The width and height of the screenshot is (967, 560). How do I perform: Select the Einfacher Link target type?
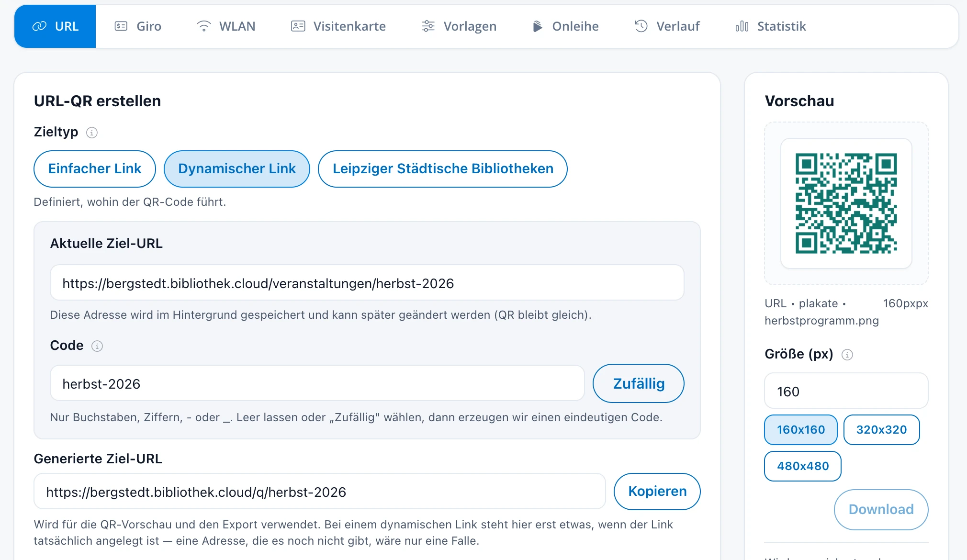[95, 169]
